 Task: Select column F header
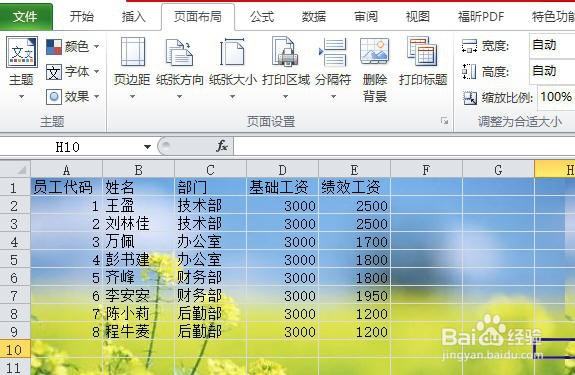pyautogui.click(x=426, y=170)
